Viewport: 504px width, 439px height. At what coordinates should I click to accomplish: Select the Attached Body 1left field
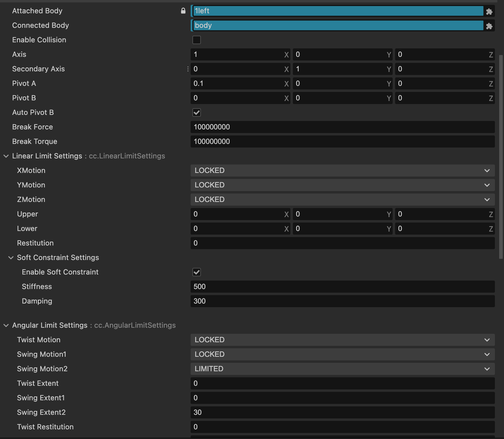(338, 11)
